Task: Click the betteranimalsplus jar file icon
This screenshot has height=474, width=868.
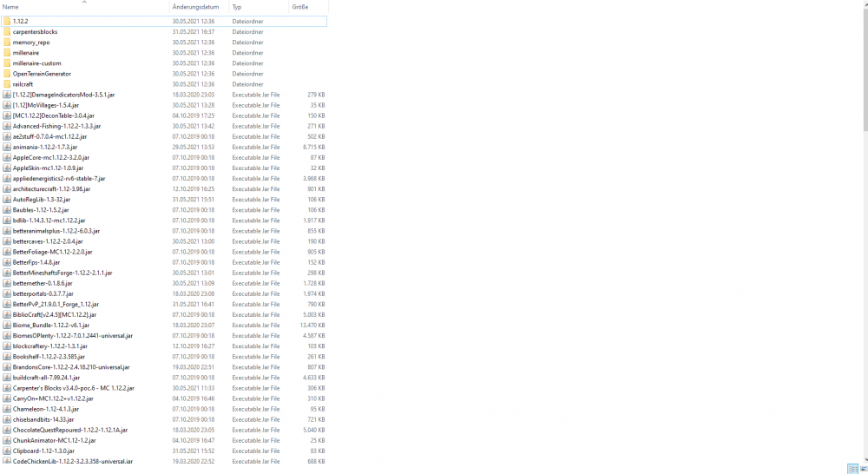Action: click(7, 231)
